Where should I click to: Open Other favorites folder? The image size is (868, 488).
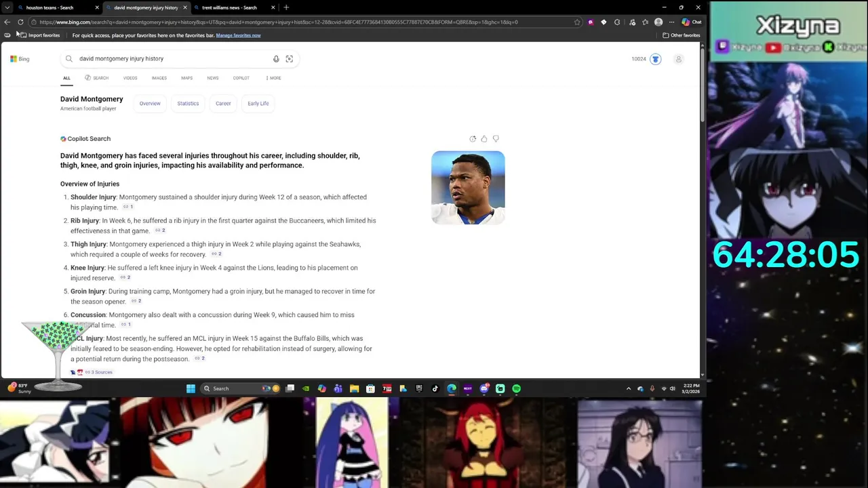click(682, 35)
